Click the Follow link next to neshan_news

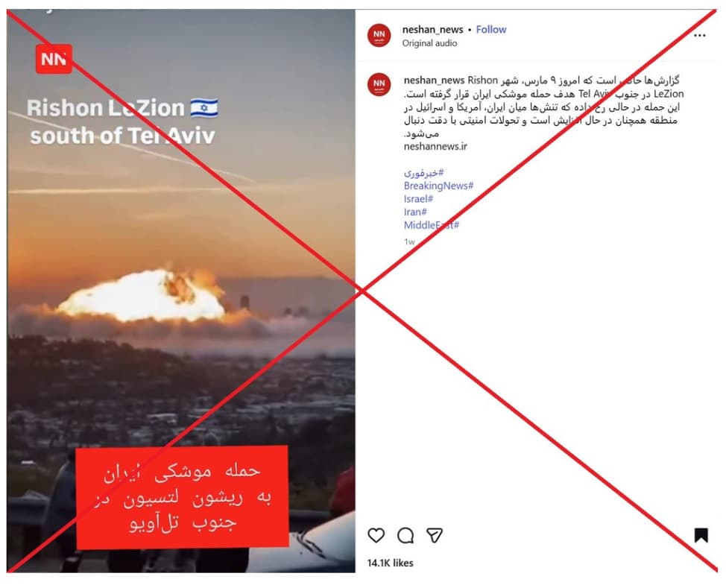tap(490, 30)
